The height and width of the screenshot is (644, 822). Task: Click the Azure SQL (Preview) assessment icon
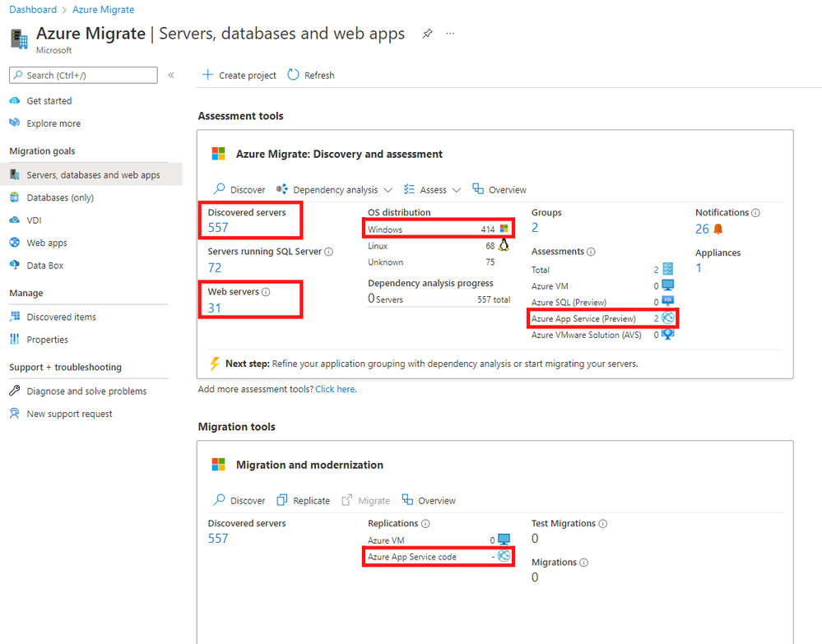[x=668, y=301]
